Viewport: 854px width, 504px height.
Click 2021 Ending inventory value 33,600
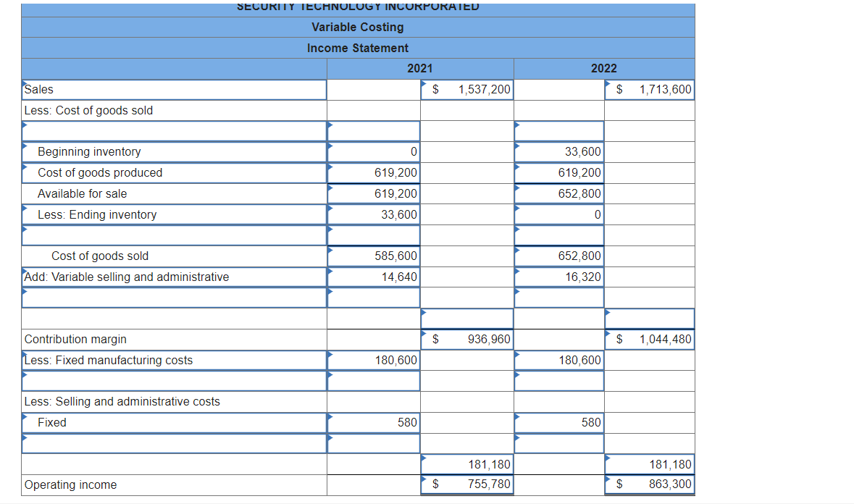click(374, 215)
